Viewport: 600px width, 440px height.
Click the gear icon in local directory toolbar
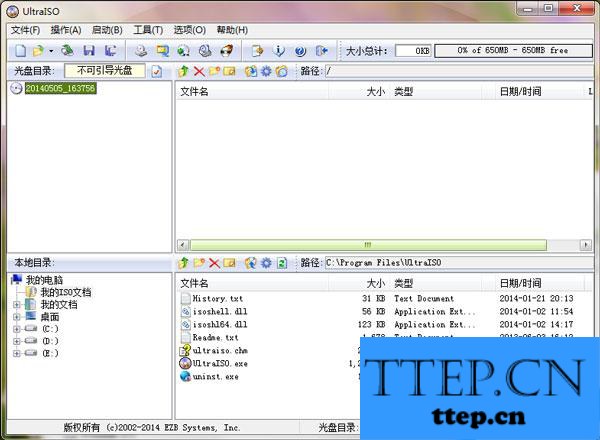tap(266, 263)
